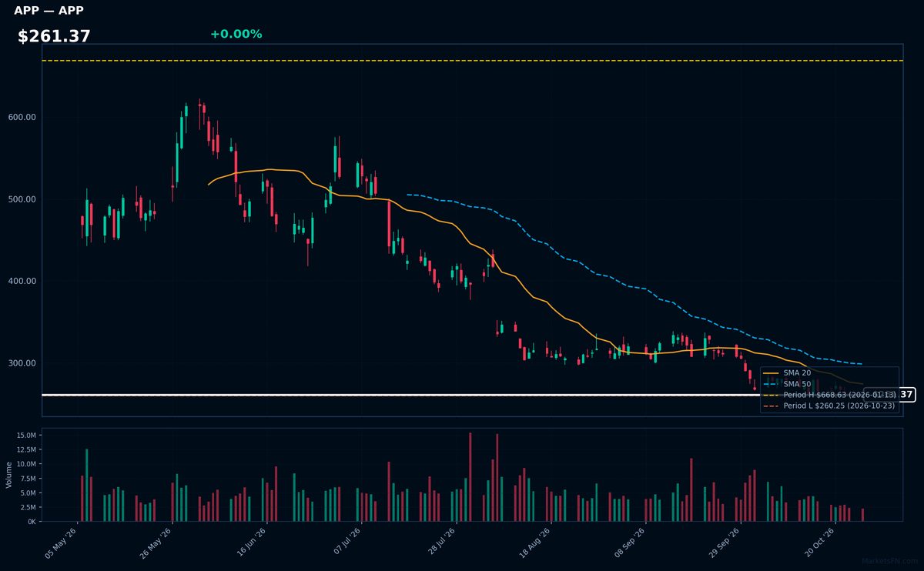Click the 05 May '26 date label

[x=62, y=543]
